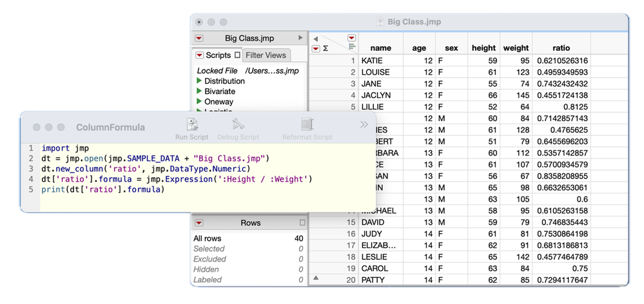Select the name column header
The height and width of the screenshot is (304, 644).
(x=381, y=48)
